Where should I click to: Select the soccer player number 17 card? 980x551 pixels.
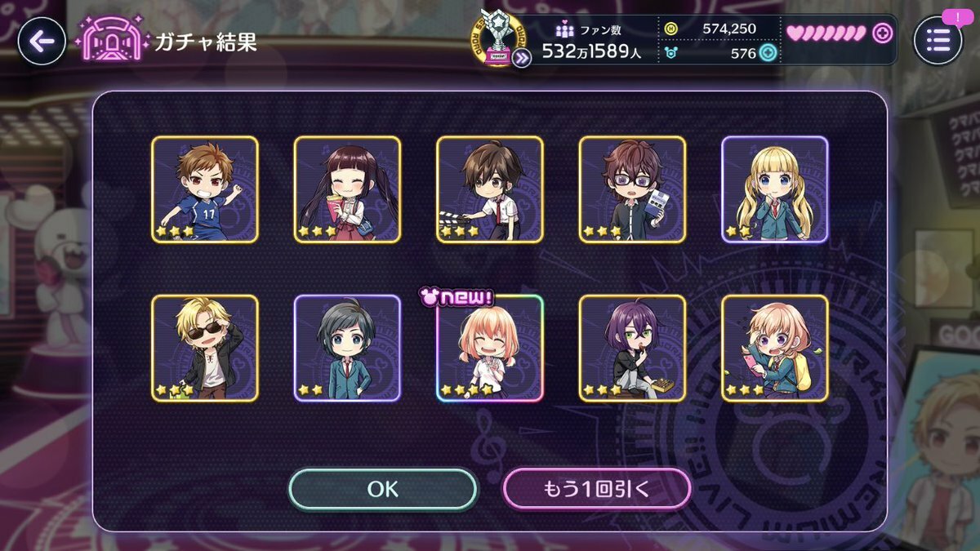click(205, 189)
